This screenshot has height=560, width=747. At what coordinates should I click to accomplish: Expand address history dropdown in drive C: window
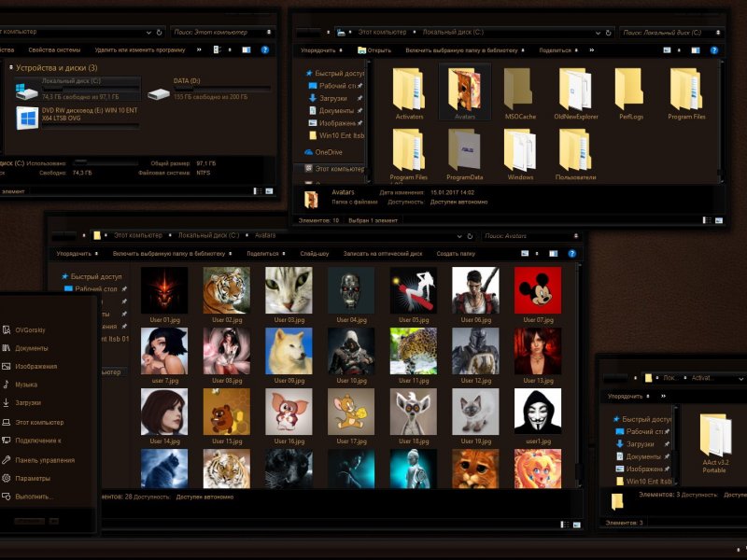click(x=598, y=33)
